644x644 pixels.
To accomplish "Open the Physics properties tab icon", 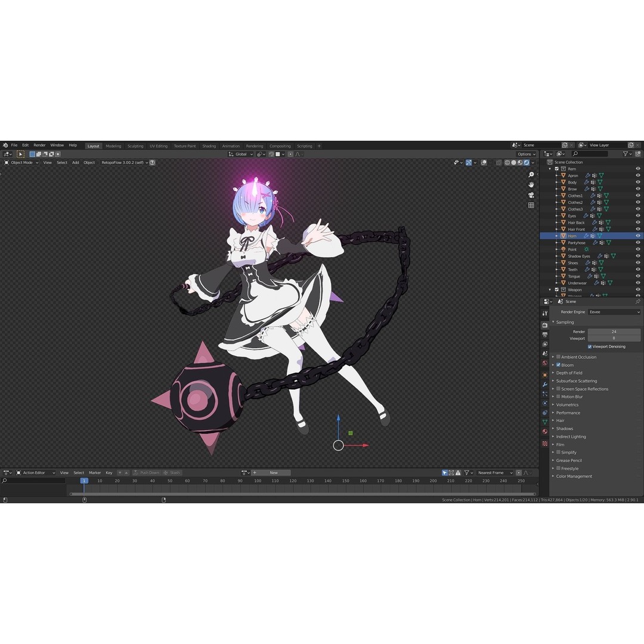I will [545, 403].
